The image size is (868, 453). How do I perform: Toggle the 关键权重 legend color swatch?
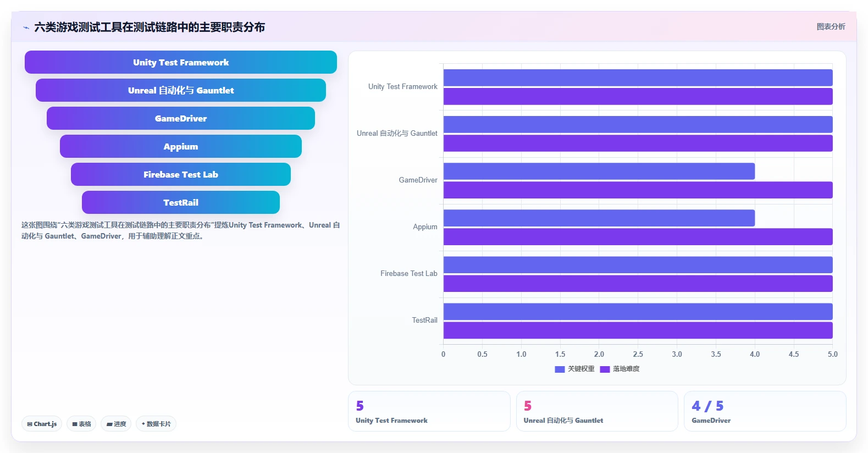tap(560, 369)
